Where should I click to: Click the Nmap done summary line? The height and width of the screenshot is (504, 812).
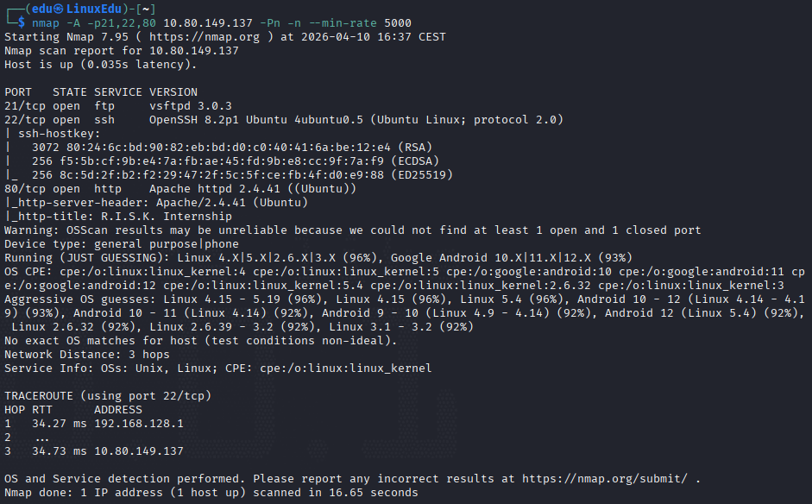click(211, 492)
